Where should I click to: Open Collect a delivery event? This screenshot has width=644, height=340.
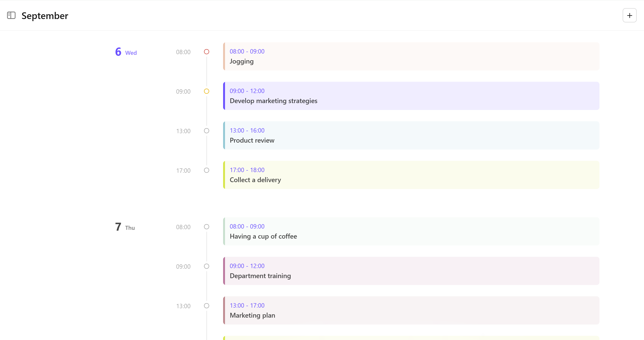(411, 175)
